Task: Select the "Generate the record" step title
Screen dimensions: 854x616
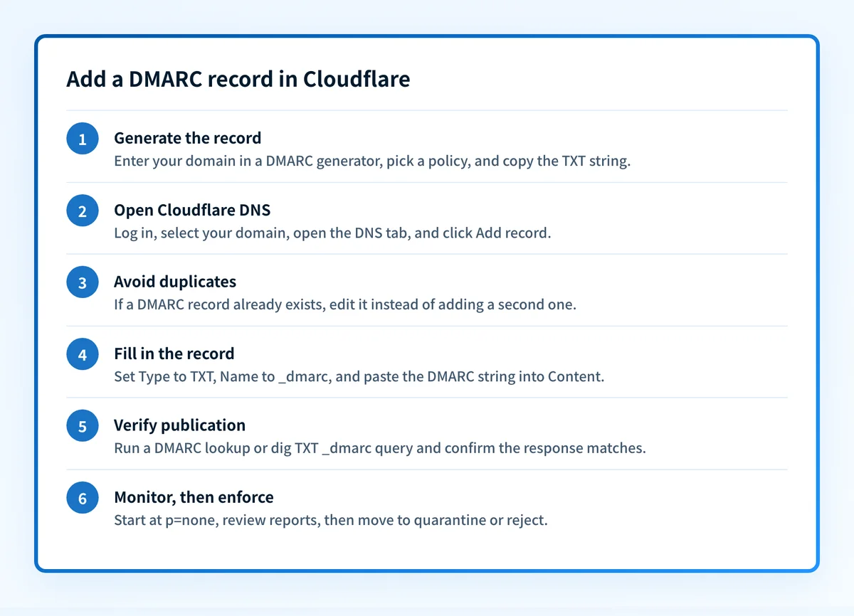Action: click(188, 138)
